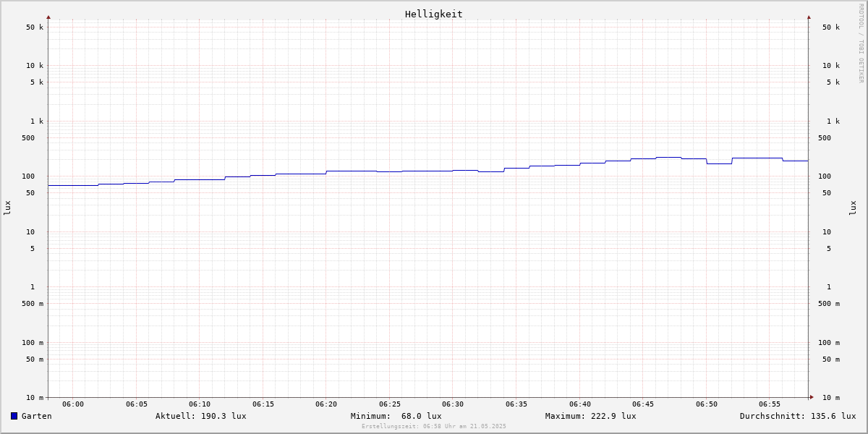Screen dimensions: 868x434
Task: Select the 06:25 time axis label
Action: click(390, 404)
